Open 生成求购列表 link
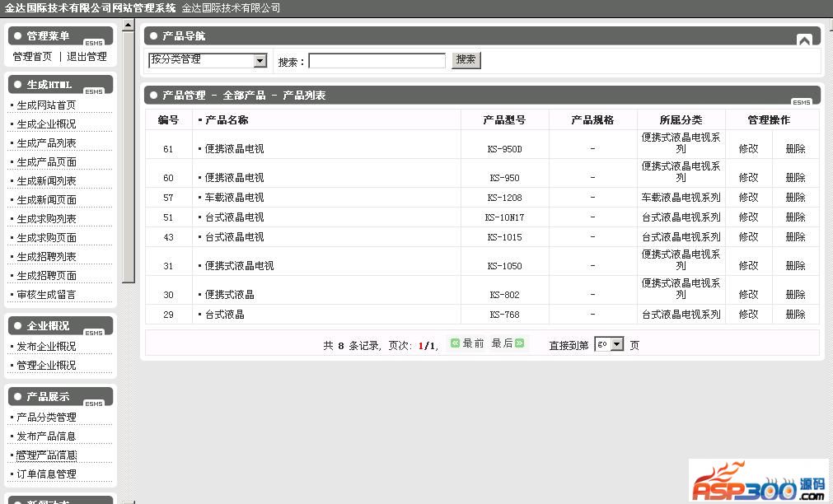The width and height of the screenshot is (833, 504). point(46,219)
